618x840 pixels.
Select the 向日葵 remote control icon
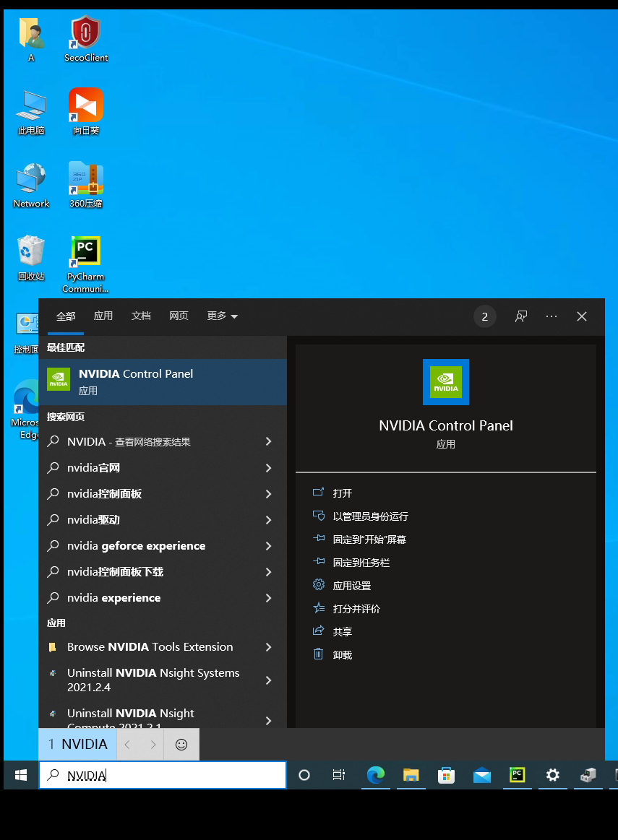86,112
